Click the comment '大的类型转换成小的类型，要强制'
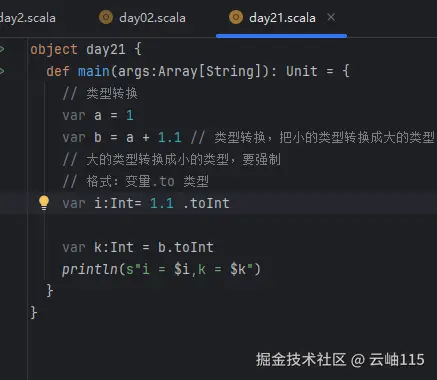Screen dimensions: 437x380 click(x=183, y=159)
